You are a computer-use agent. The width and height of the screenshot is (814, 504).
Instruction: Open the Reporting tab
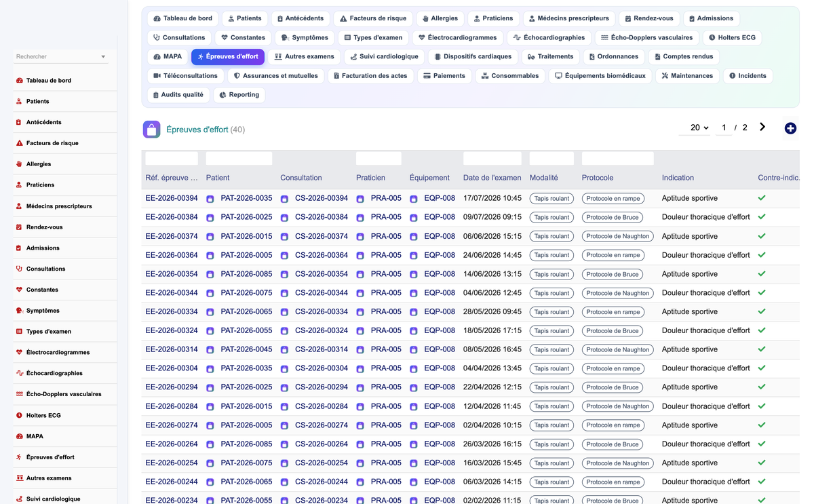tap(239, 94)
